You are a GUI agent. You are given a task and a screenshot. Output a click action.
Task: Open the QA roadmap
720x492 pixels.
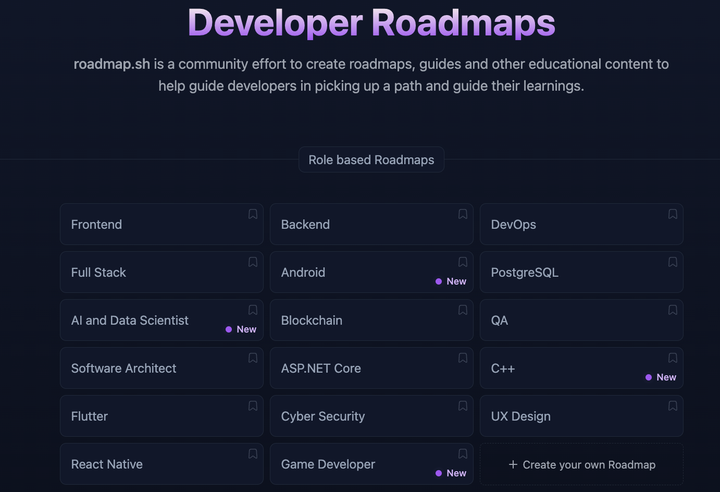581,320
